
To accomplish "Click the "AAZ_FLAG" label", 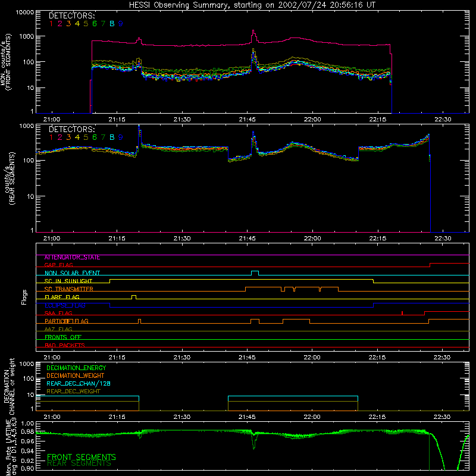I will [58, 329].
